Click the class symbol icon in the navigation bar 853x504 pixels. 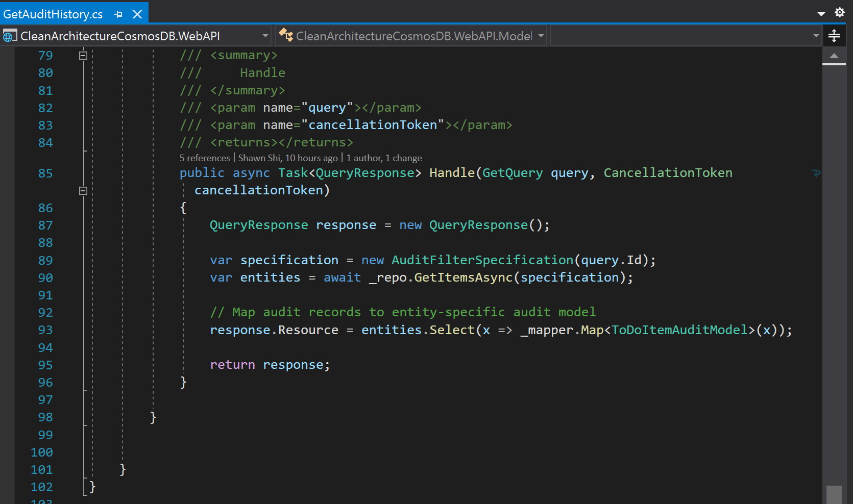(286, 35)
